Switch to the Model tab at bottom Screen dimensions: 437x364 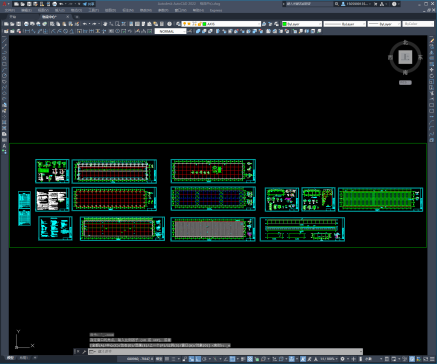pos(11,358)
